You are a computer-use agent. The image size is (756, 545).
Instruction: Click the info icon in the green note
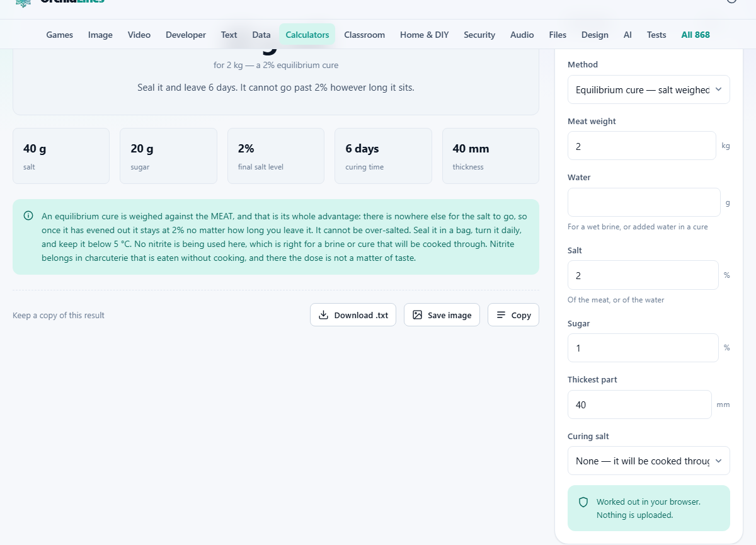(28, 216)
